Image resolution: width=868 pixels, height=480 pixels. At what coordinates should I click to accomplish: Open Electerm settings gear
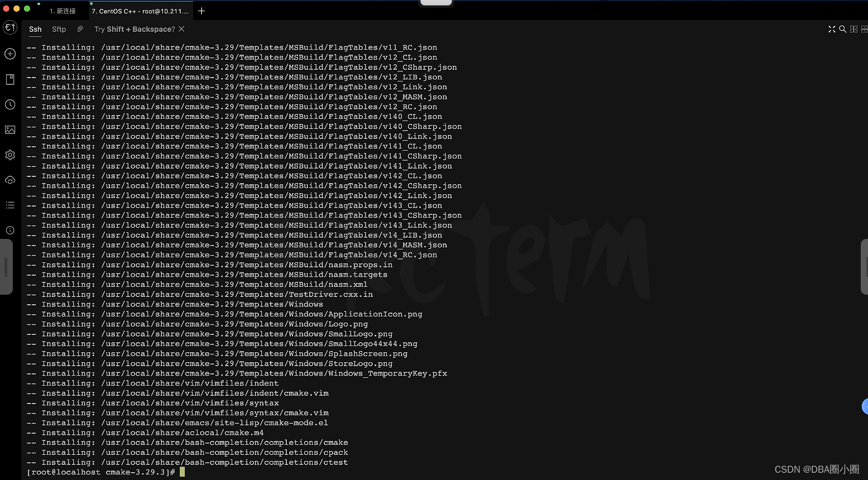pos(10,155)
